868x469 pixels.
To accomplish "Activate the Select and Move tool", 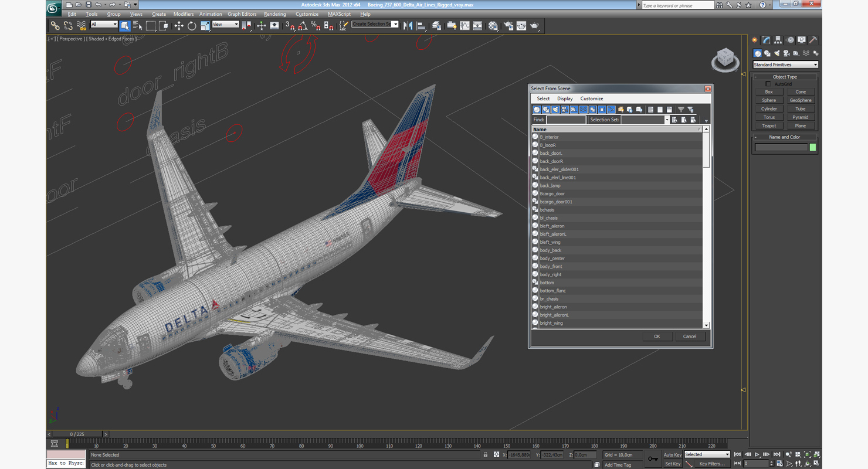I will click(179, 26).
